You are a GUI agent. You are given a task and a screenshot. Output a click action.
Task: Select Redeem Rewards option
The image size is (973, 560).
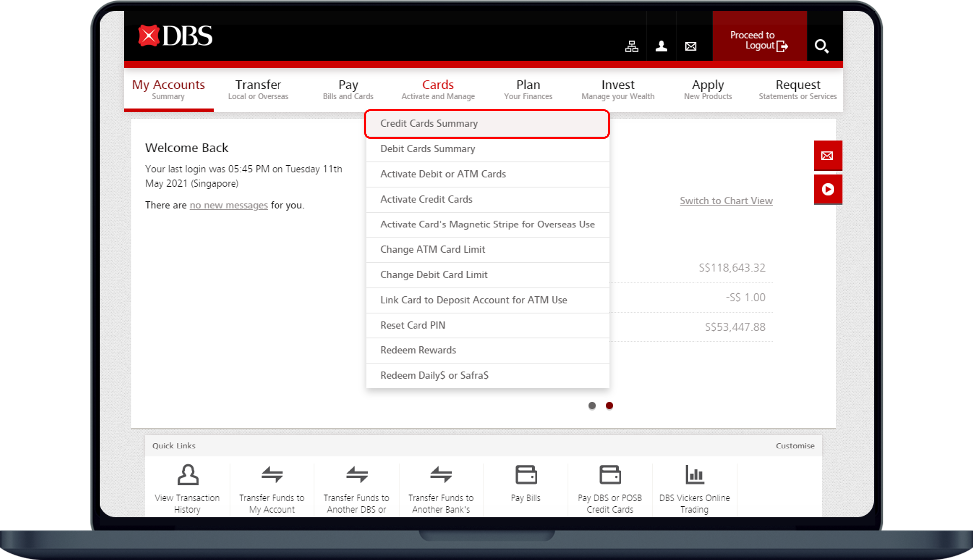click(487, 350)
